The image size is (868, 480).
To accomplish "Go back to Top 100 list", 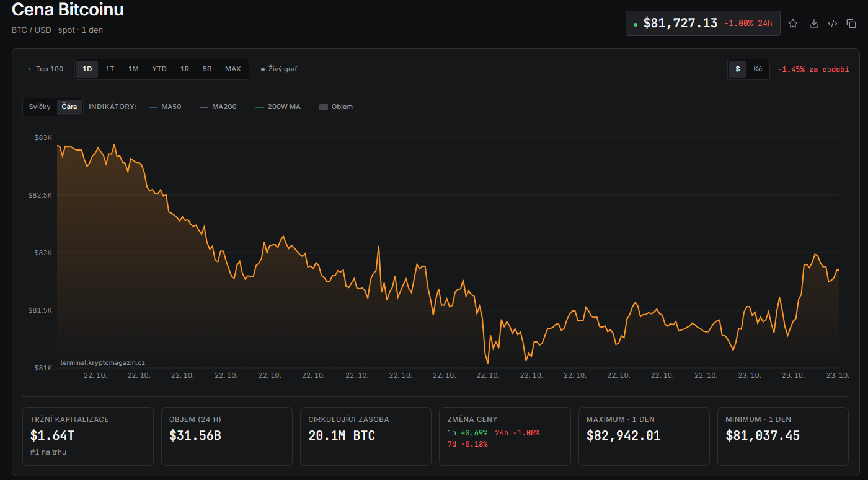I will (45, 69).
